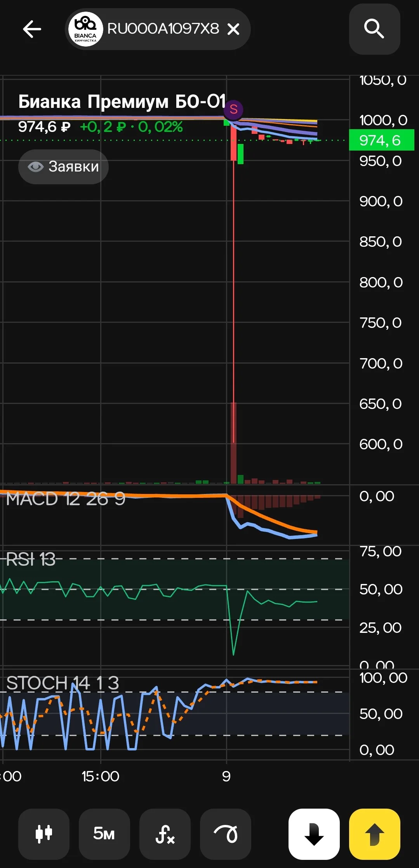Tap the 9 date axis label
Viewport: 419px width, 868px height.
coord(226,776)
